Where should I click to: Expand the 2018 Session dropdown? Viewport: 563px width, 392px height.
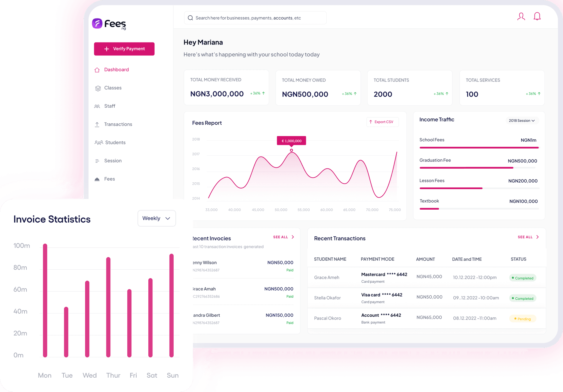click(x=522, y=121)
